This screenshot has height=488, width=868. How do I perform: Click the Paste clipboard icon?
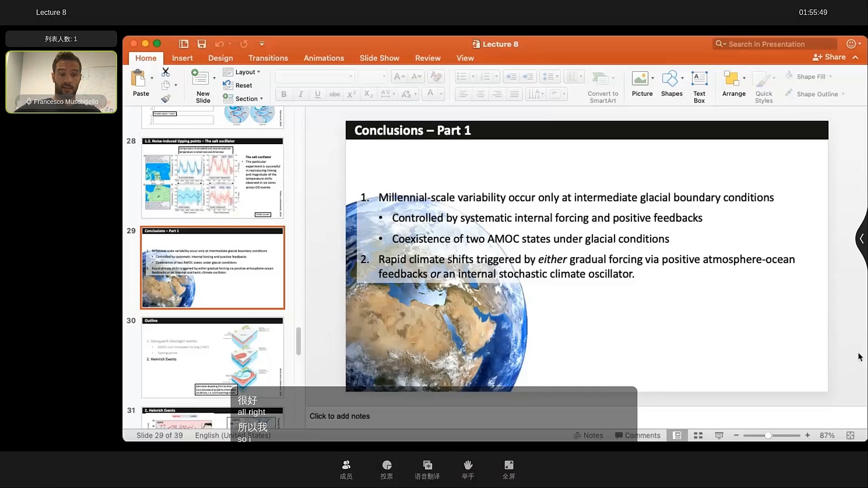[x=139, y=78]
